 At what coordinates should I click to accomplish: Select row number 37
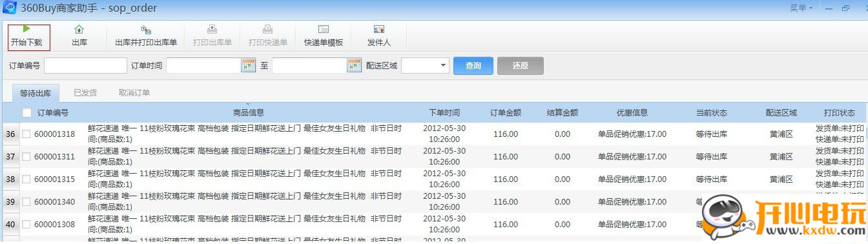coord(10,157)
